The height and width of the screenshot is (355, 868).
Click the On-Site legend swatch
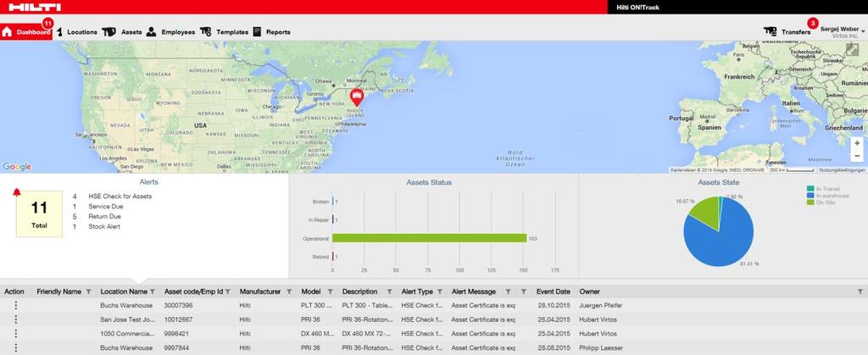[810, 203]
